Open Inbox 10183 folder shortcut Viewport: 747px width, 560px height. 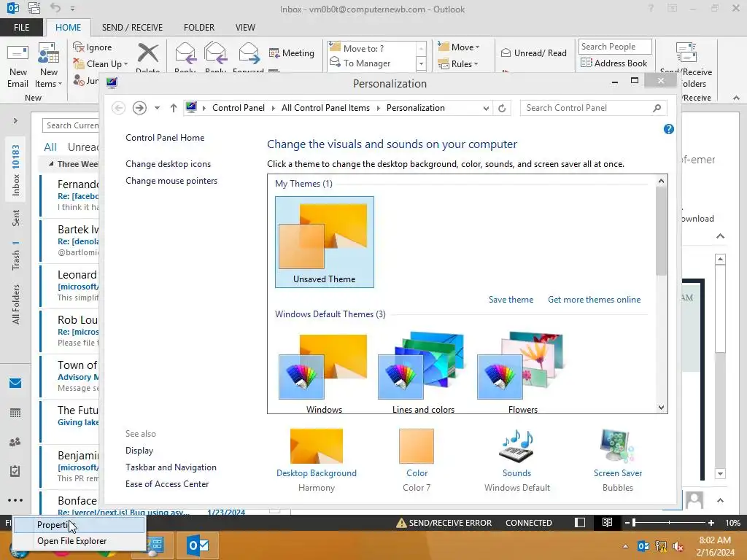pyautogui.click(x=16, y=170)
